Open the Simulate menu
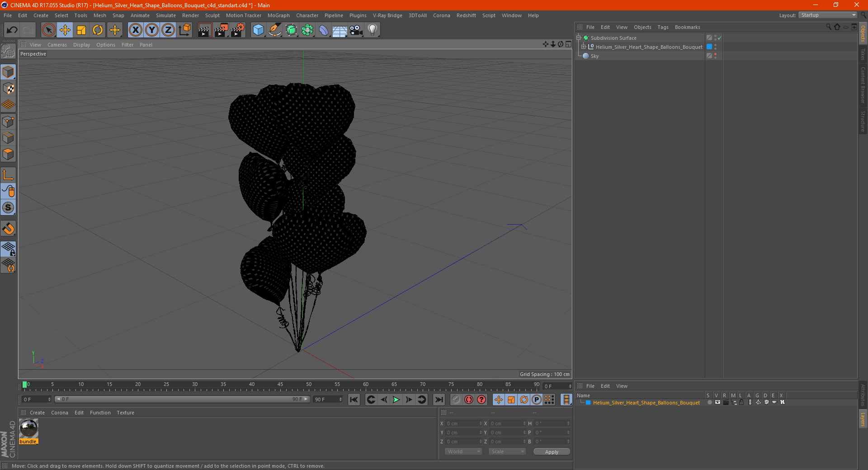The image size is (868, 470). tap(166, 15)
